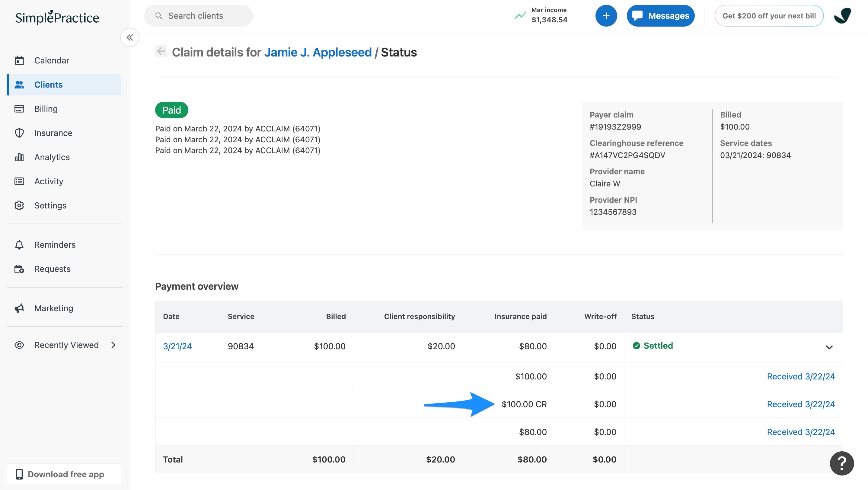Screen dimensions: 868x490
Task: Expand the Recently Viewed chevron
Action: click(113, 345)
